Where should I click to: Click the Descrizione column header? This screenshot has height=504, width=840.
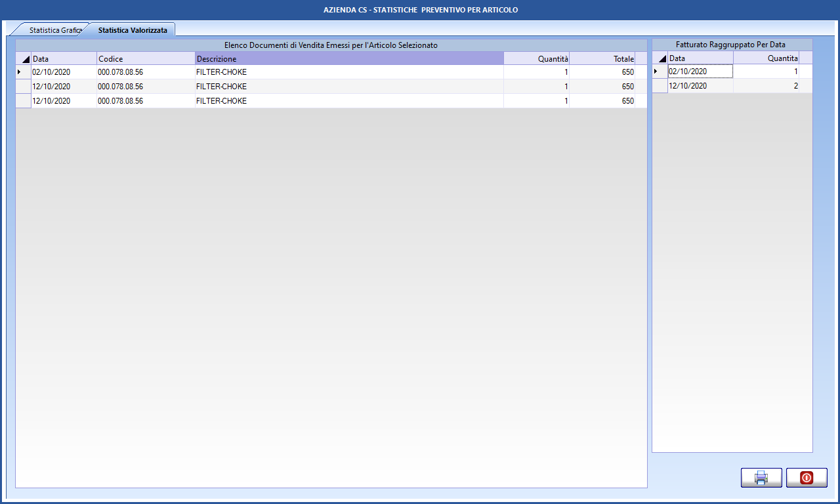tap(349, 58)
